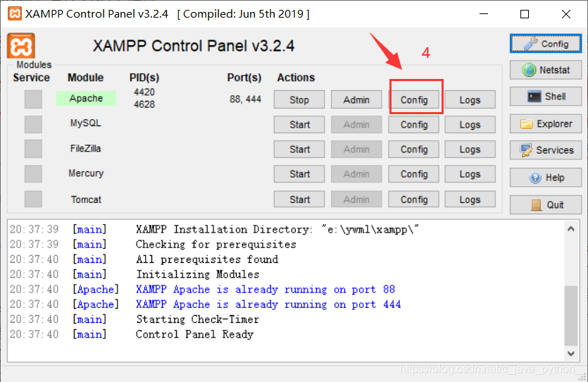588x382 pixels.
Task: View Tomcat Logs
Action: pyautogui.click(x=470, y=199)
